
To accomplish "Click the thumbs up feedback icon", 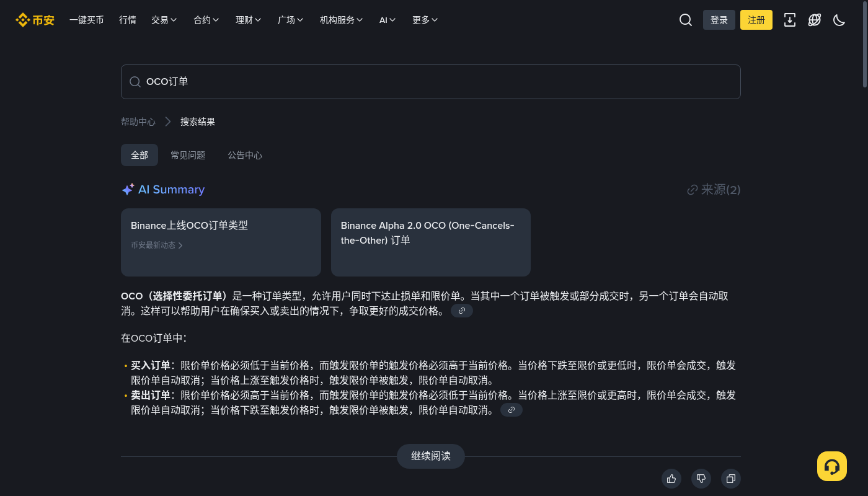I will click(x=671, y=479).
